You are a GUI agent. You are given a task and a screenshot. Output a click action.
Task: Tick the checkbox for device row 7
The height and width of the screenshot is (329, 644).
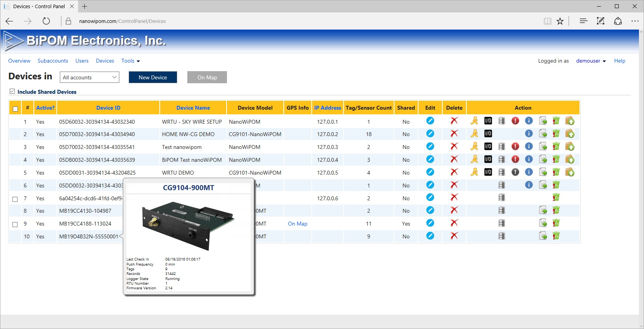pos(15,199)
